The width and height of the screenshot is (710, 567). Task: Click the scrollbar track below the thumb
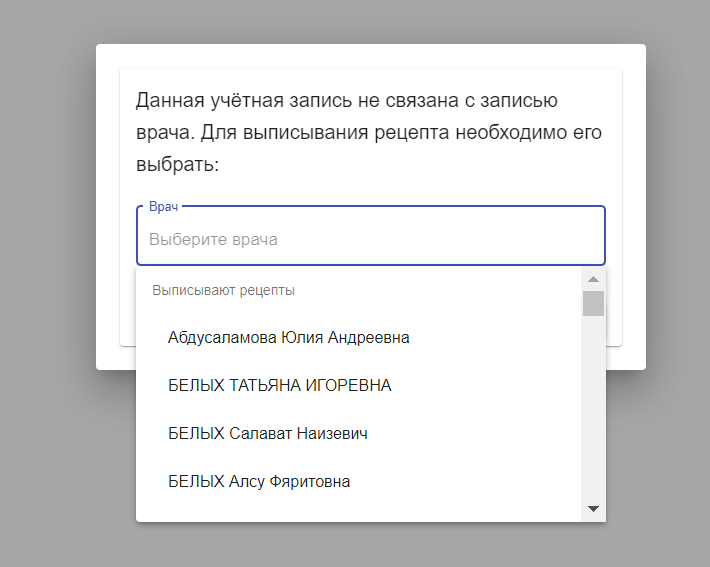coord(593,408)
